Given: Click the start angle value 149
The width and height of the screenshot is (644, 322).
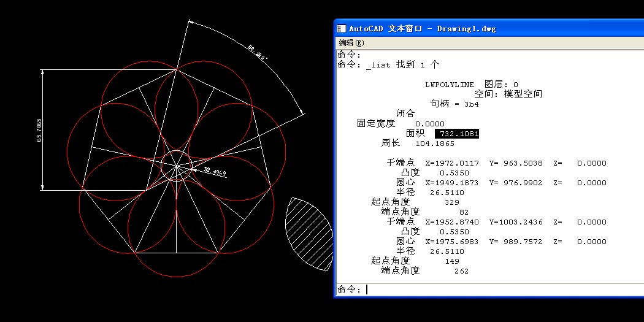Looking at the screenshot, I should [x=452, y=261].
